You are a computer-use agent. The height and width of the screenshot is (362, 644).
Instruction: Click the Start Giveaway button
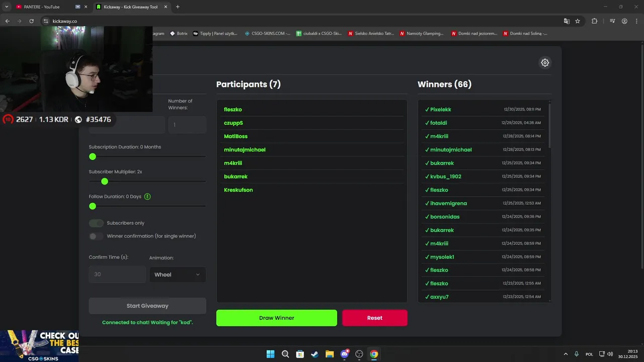(x=147, y=306)
